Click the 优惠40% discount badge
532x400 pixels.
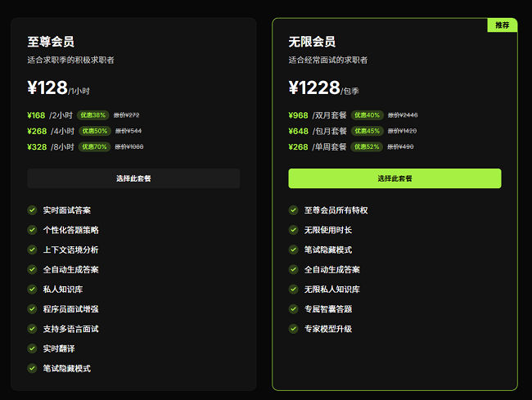(x=367, y=115)
